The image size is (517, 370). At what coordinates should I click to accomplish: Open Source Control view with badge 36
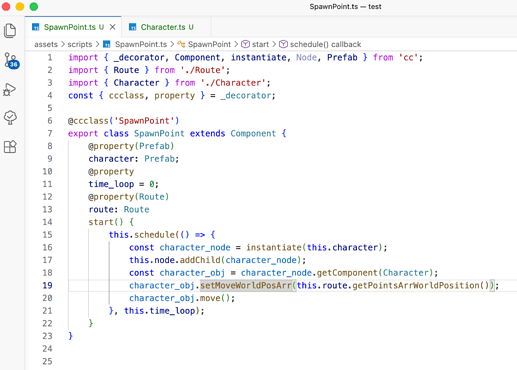tap(11, 60)
